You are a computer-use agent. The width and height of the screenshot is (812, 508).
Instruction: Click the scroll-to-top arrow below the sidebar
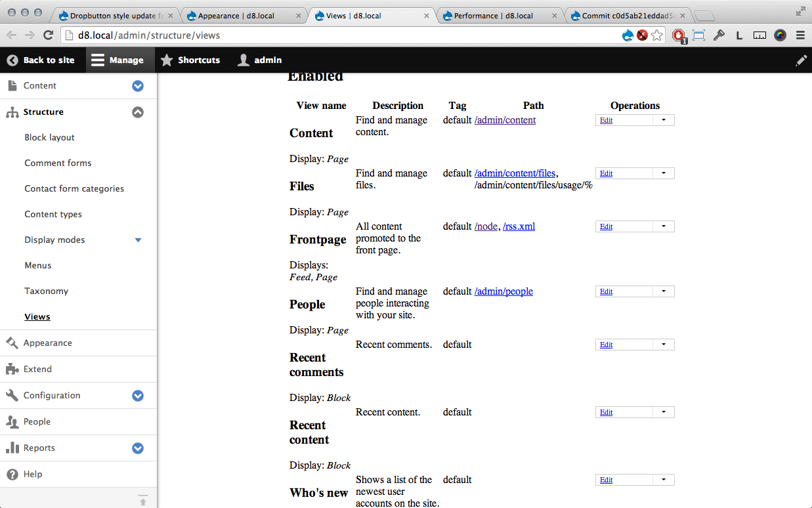tap(143, 499)
